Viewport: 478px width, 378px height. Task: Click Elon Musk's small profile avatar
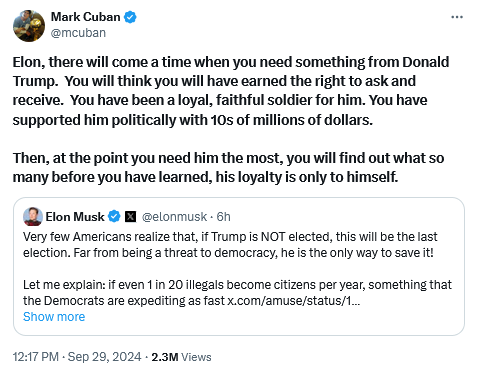33,217
